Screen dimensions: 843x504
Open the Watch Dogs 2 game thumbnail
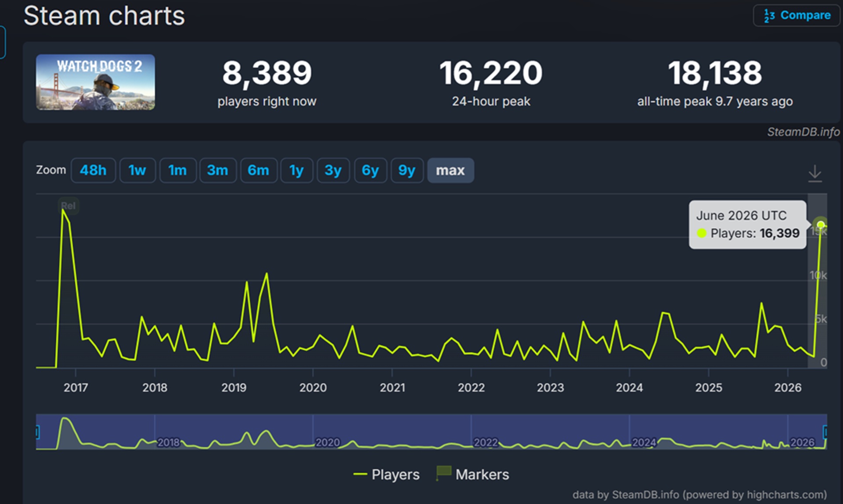tap(95, 82)
